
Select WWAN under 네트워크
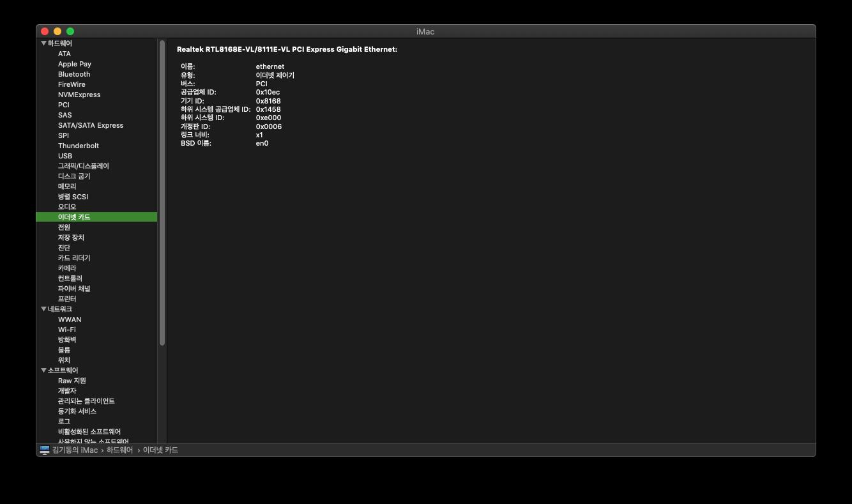tap(70, 319)
